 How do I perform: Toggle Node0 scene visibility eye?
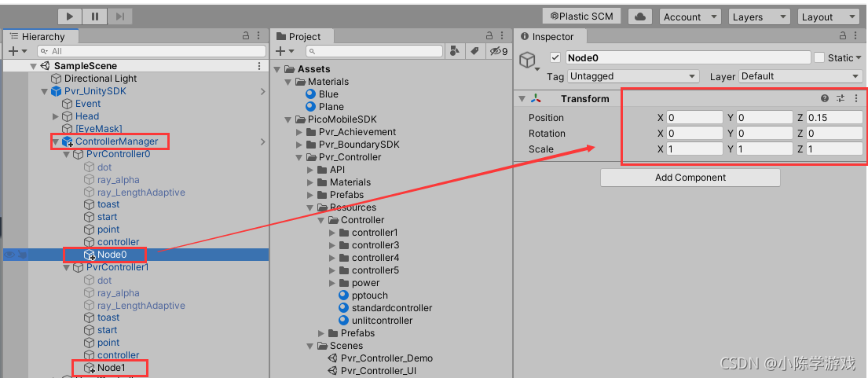[x=9, y=255]
